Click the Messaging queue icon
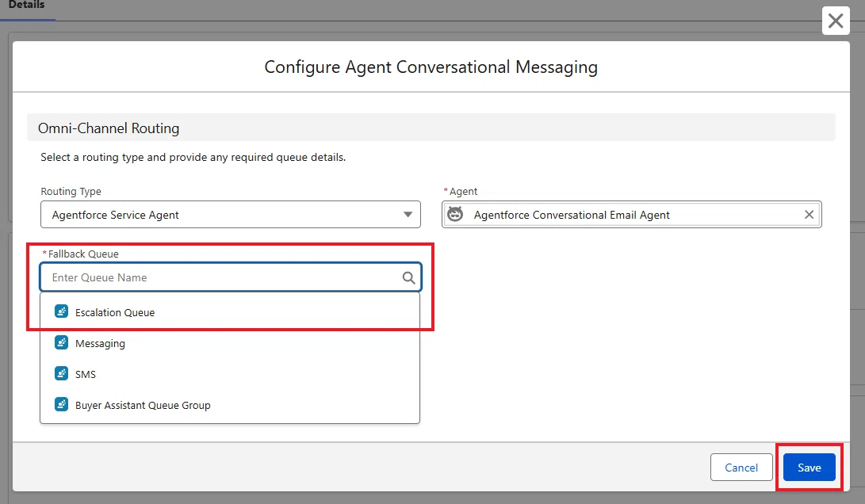Screen dimensions: 865x504 (x=61, y=342)
